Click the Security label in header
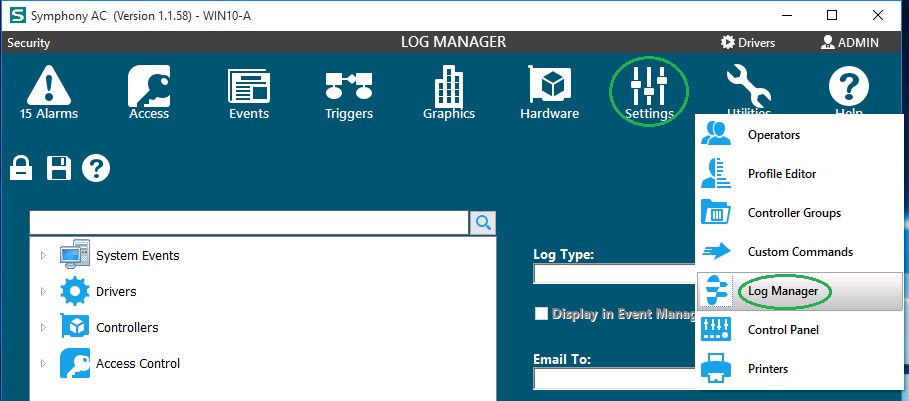The width and height of the screenshot is (909, 401). (x=28, y=43)
